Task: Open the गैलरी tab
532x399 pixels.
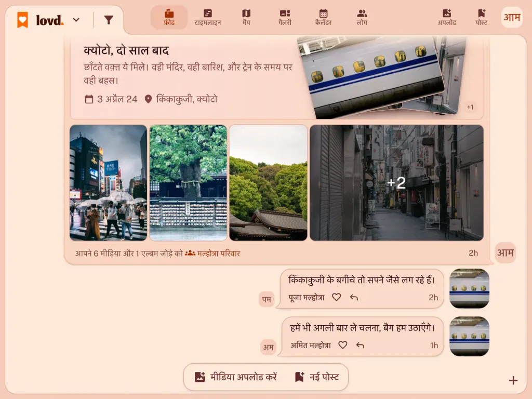Action: tap(285, 17)
